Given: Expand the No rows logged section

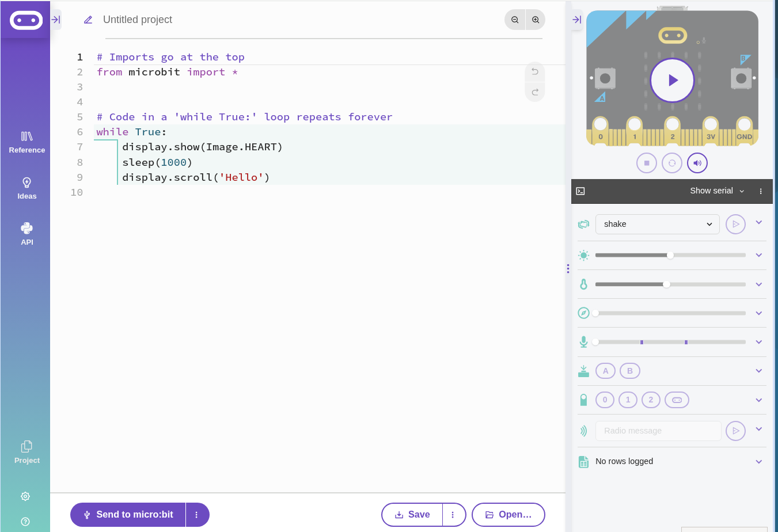Looking at the screenshot, I should [x=758, y=462].
